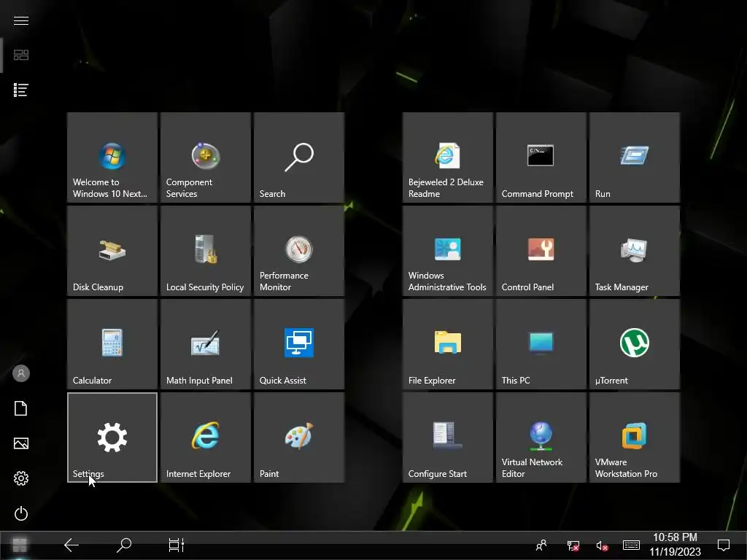
Task: Open Welcome to Windows 10 Next tile
Action: click(x=112, y=157)
